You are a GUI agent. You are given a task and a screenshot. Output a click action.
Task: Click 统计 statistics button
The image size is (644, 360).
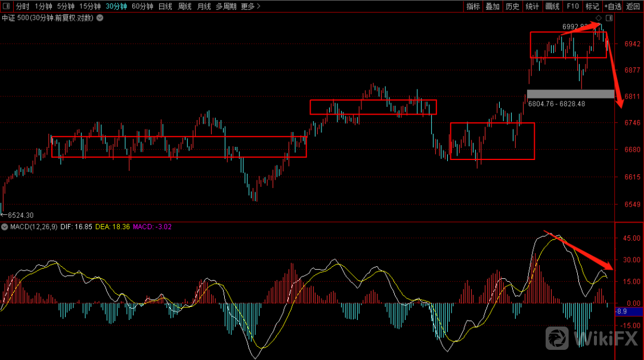pyautogui.click(x=532, y=7)
